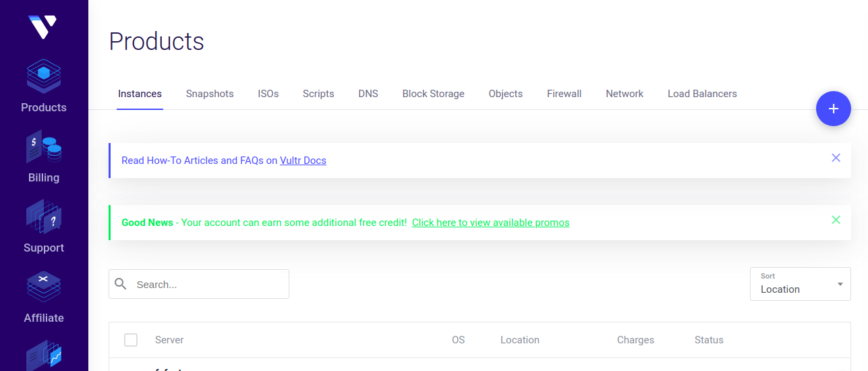
Task: Click here to view available promos
Action: coord(490,223)
